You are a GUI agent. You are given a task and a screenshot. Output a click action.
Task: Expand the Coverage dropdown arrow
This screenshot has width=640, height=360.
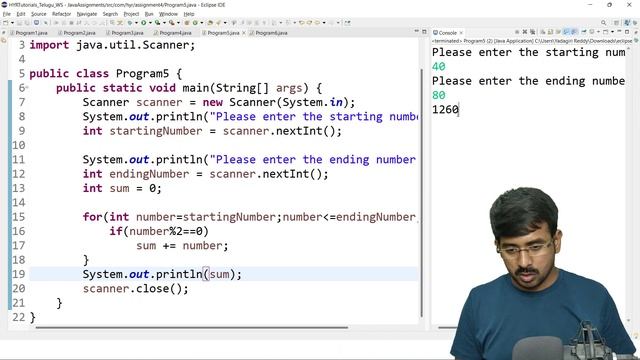(164, 23)
